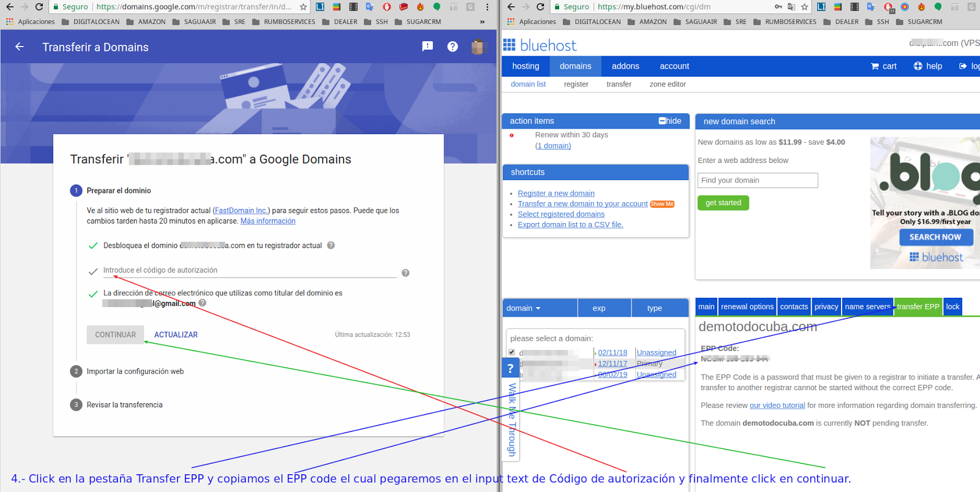Toggle checkbox for first domain in list

511,352
